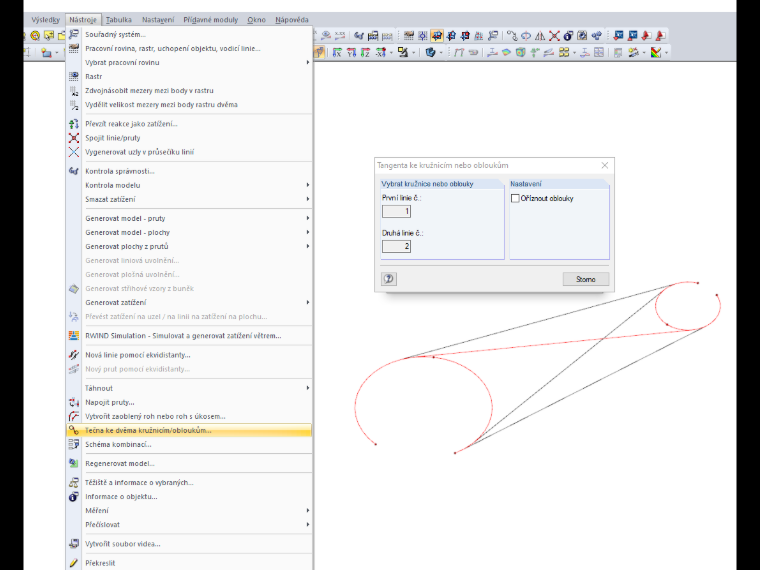This screenshot has width=760, height=570.
Task: Click the colored solid cube results icon
Action: click(x=521, y=52)
